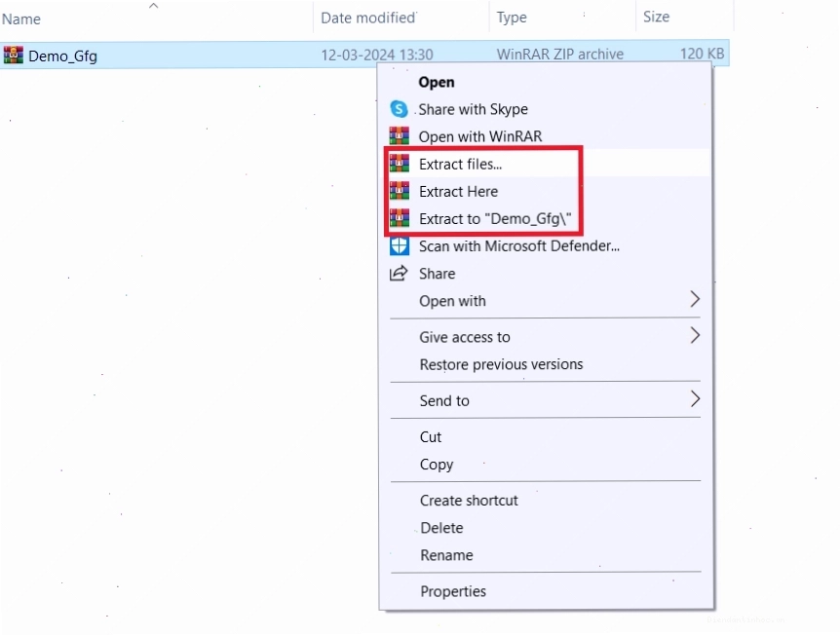Viewport: 840px width, 636px height.
Task: Click WinRAR icon beside Open with WinRAR
Action: (x=400, y=136)
